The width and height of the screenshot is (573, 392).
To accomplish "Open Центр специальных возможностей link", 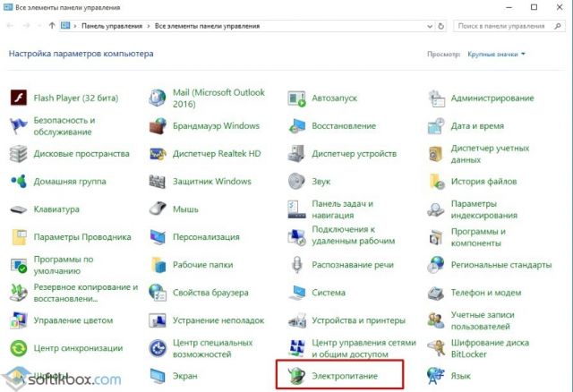I will (x=213, y=348).
